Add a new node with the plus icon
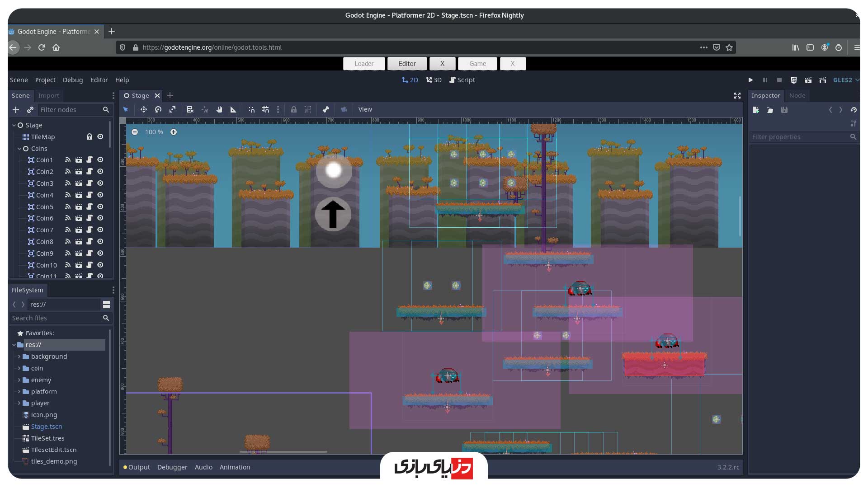This screenshot has width=868, height=488. 16,110
